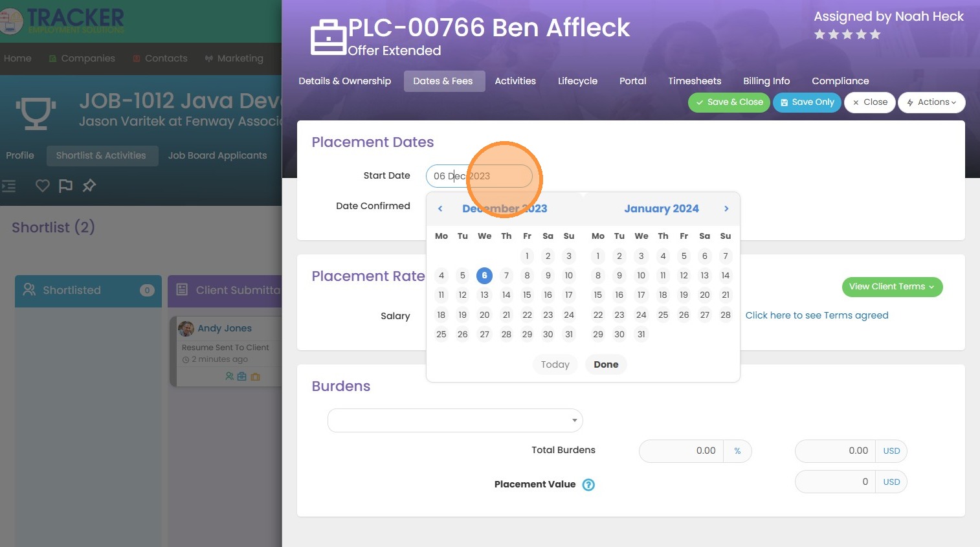
Task: Click the placement briefcase icon in header
Action: (328, 37)
